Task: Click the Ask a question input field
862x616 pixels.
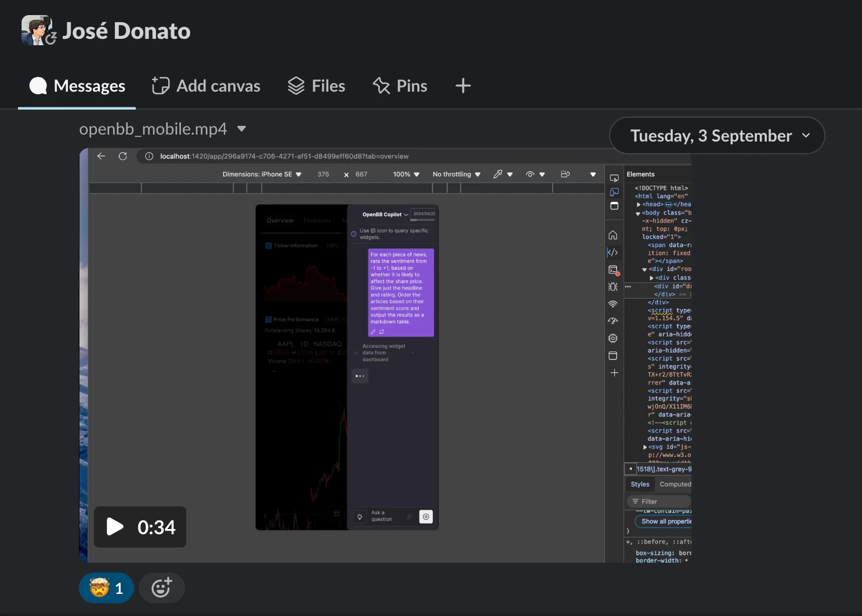Action: 385,516
